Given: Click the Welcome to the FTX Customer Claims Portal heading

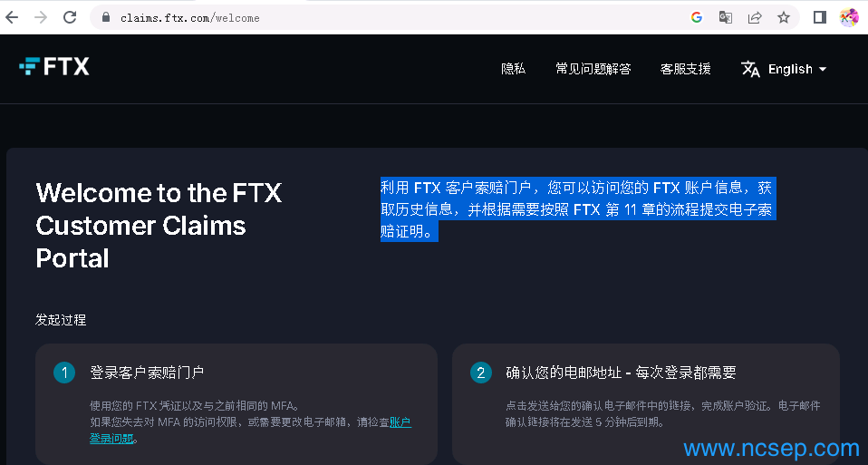Looking at the screenshot, I should tap(159, 226).
